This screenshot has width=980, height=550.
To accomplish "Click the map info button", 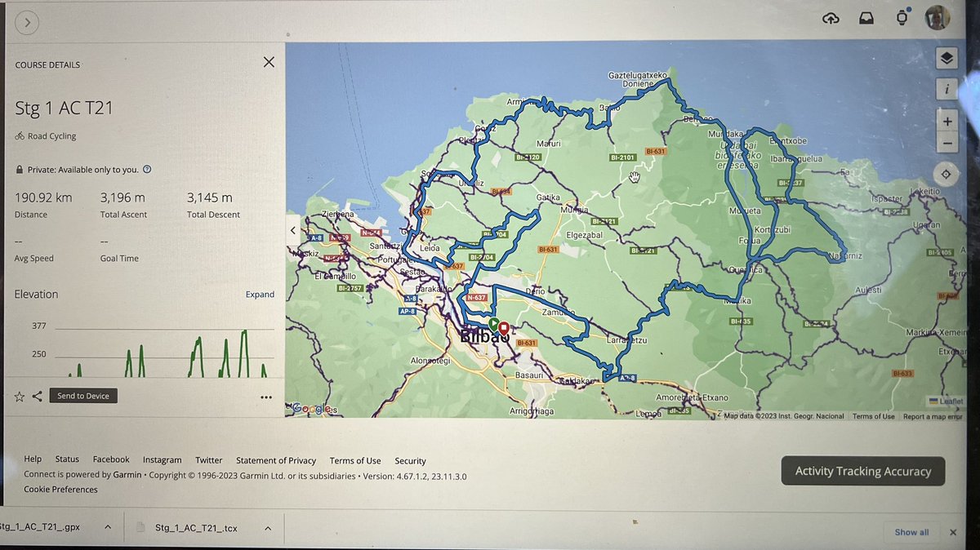I will point(946,89).
